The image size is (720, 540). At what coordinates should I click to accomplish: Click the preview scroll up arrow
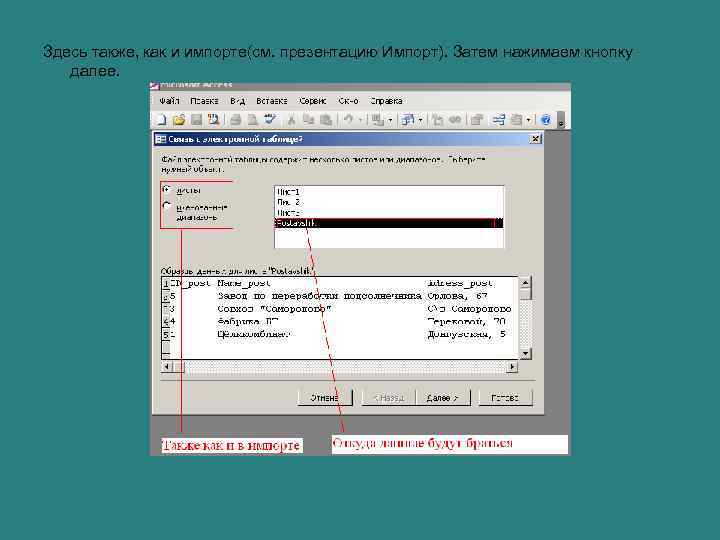click(x=525, y=282)
